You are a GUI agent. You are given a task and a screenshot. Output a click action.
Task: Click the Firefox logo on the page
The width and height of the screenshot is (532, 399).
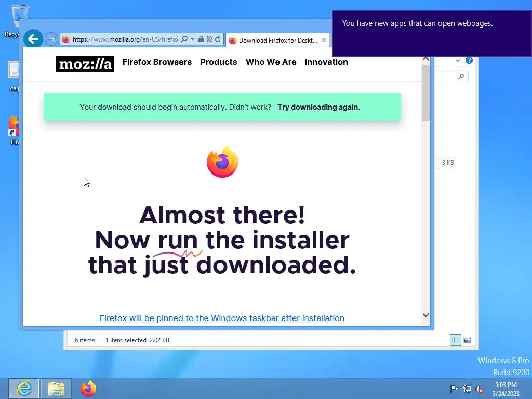point(222,162)
